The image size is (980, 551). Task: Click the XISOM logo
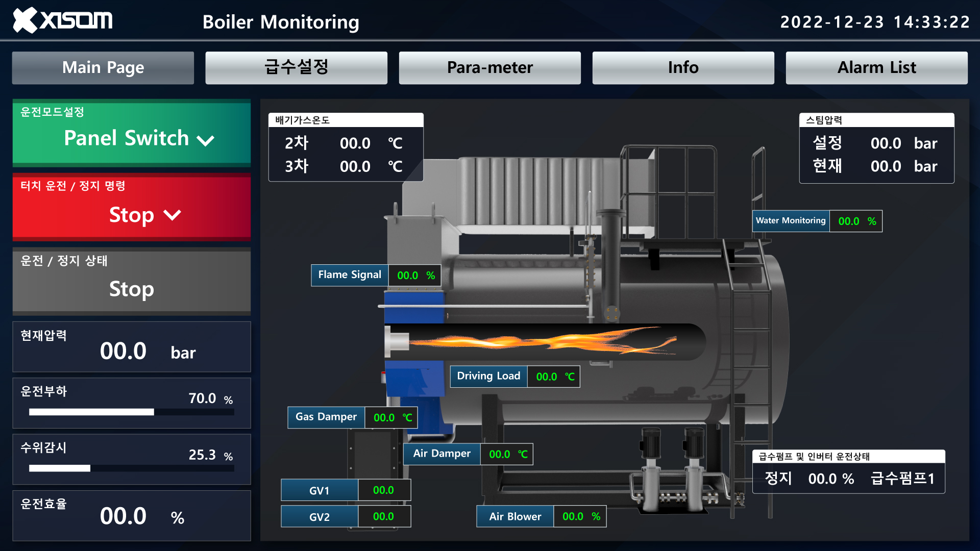pyautogui.click(x=61, y=20)
